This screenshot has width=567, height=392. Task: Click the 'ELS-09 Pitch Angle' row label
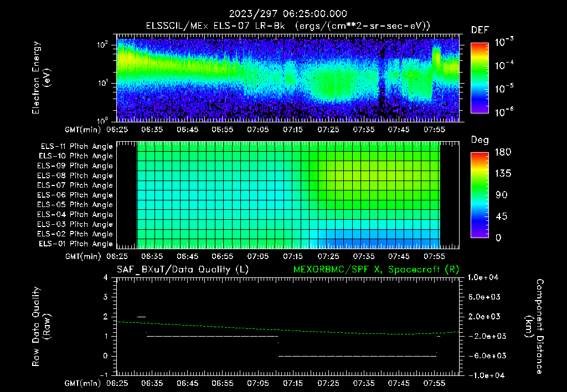(x=75, y=166)
